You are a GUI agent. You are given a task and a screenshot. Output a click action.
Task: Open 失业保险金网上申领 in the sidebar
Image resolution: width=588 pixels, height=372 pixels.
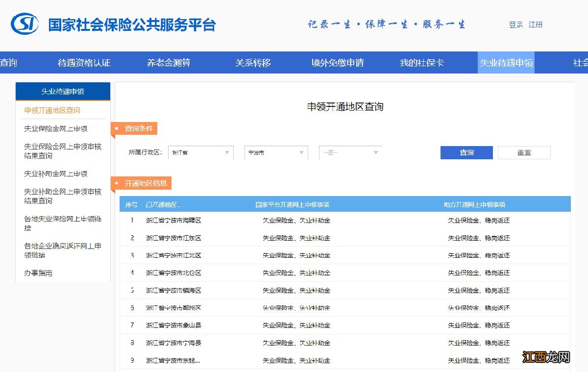pyautogui.click(x=56, y=129)
